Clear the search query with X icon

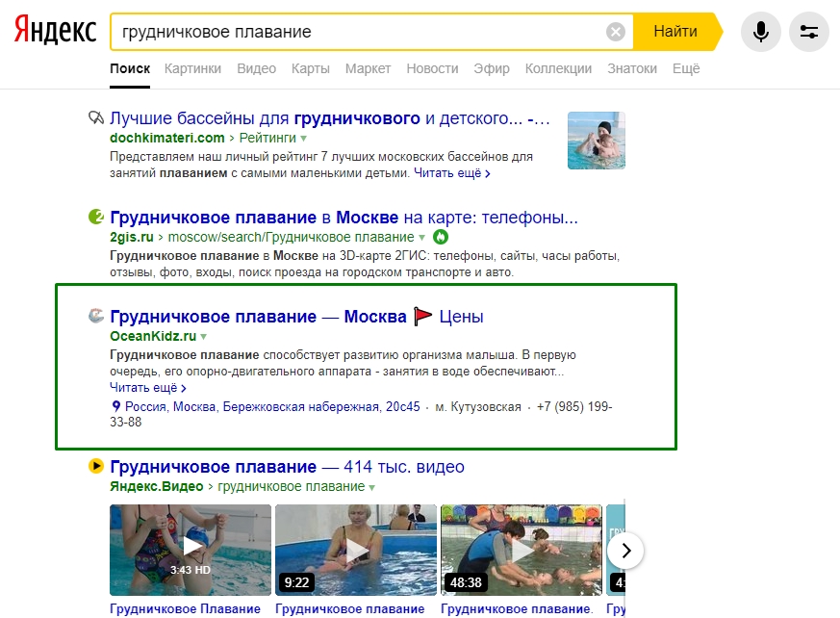[616, 32]
